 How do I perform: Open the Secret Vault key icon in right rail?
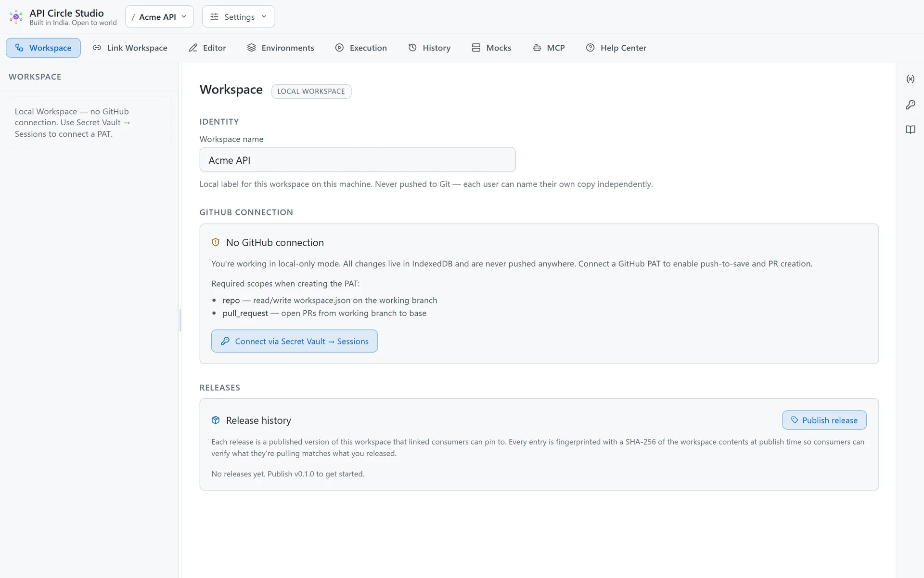click(x=910, y=105)
